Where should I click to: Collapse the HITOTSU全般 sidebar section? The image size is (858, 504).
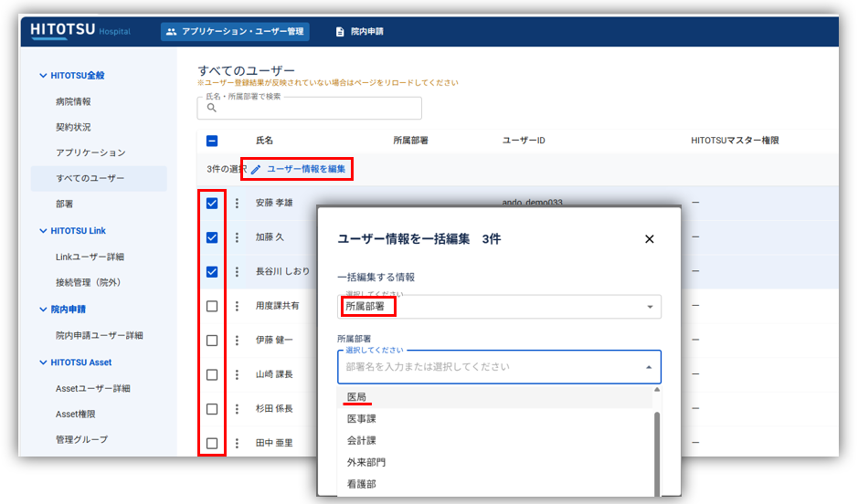[43, 76]
